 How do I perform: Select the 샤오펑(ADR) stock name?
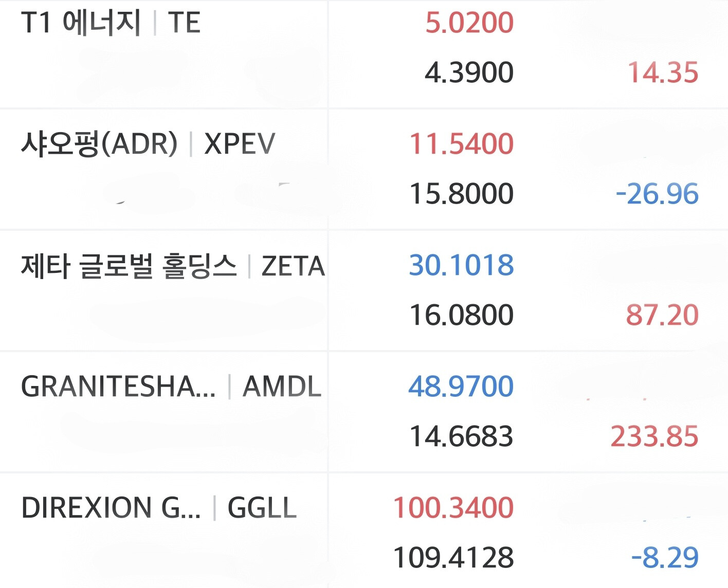(x=99, y=143)
